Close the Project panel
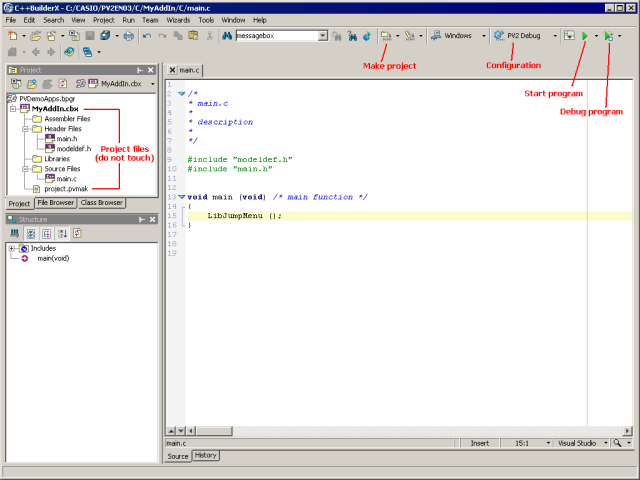640x480 pixels. point(151,70)
